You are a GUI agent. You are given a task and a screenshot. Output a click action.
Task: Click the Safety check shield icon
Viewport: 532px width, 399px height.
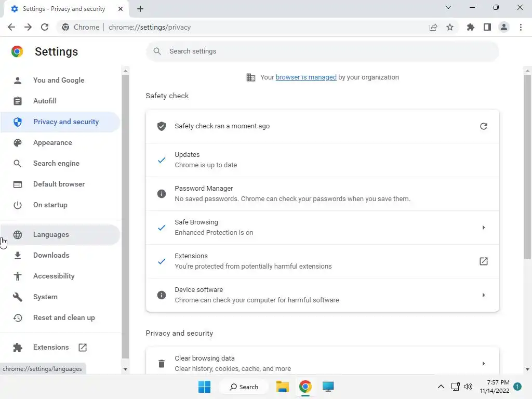coord(162,126)
